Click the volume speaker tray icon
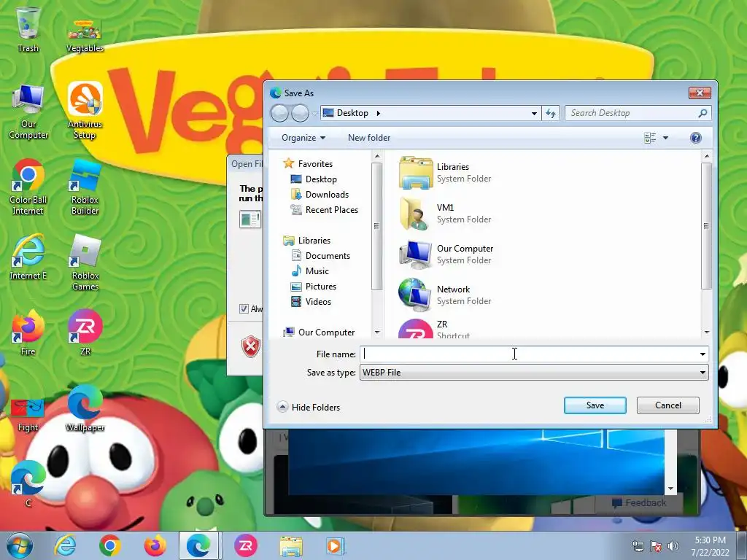The image size is (747, 560). [x=673, y=545]
